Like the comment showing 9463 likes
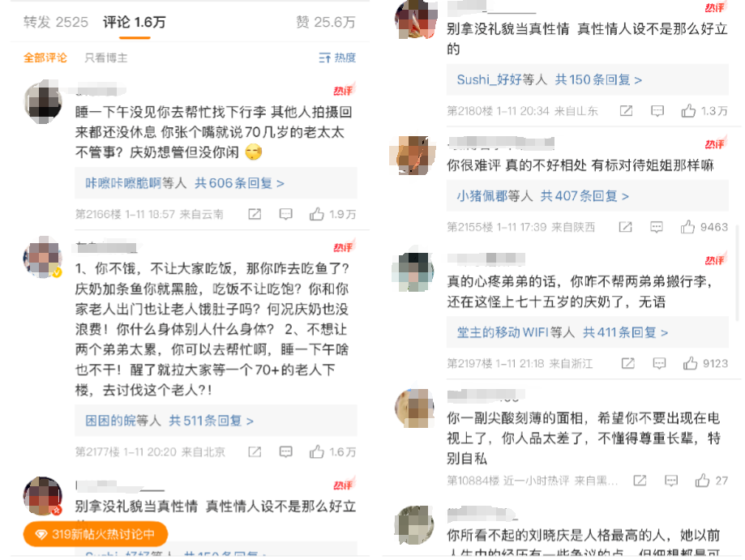Screen dimensions: 745x560 tap(687, 227)
